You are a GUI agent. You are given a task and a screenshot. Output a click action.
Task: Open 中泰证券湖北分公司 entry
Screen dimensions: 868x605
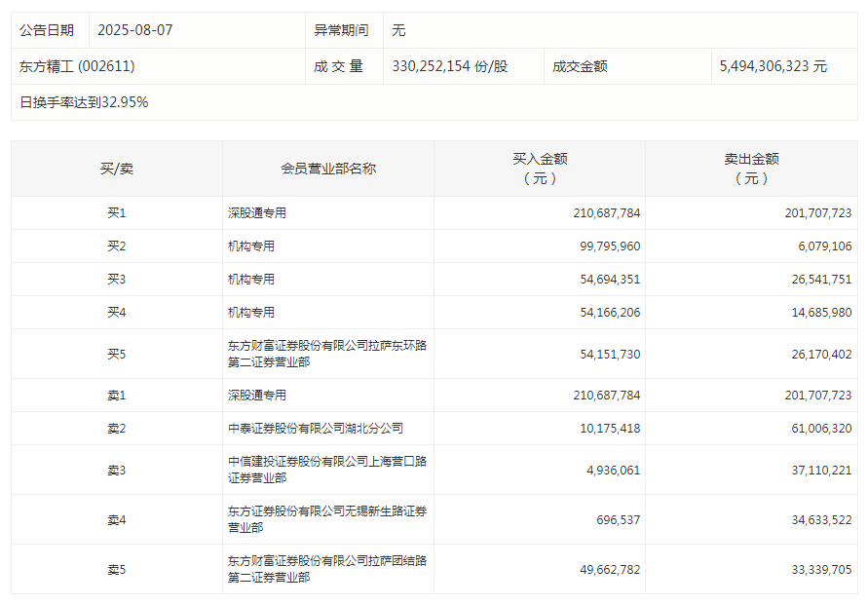point(315,428)
